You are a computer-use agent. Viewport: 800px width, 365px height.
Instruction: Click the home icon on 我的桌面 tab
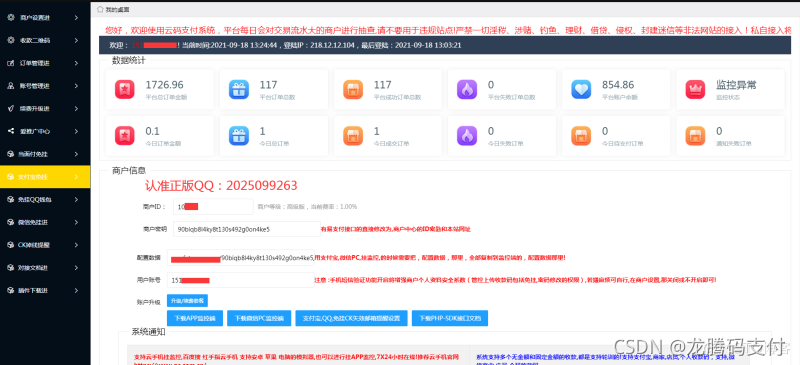pos(99,9)
